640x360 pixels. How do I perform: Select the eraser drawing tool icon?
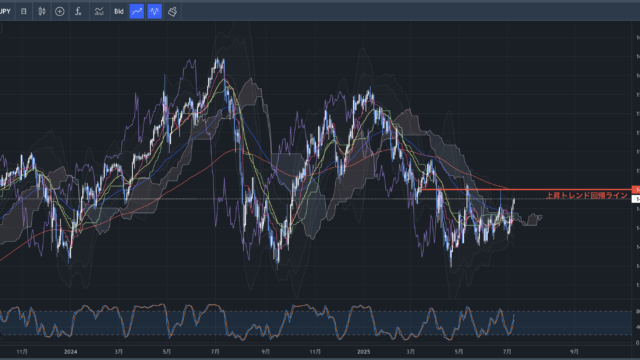click(173, 11)
